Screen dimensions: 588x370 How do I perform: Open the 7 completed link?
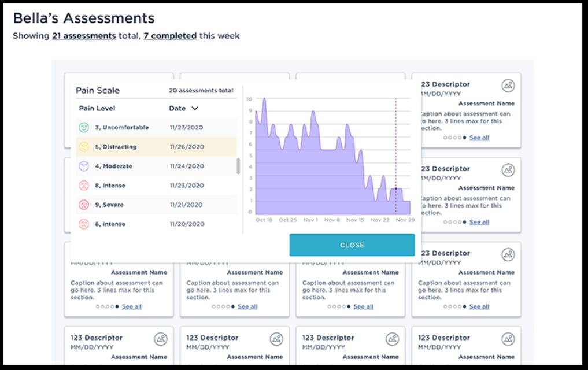click(x=170, y=36)
